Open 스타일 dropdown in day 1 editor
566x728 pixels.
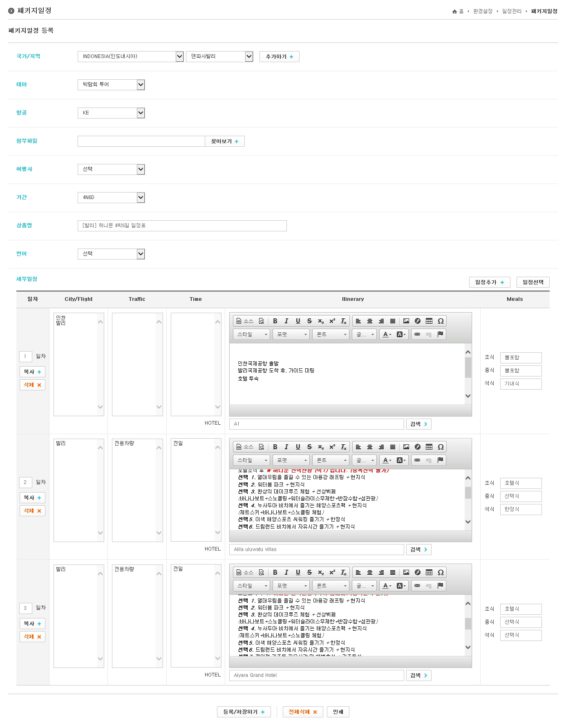click(251, 334)
